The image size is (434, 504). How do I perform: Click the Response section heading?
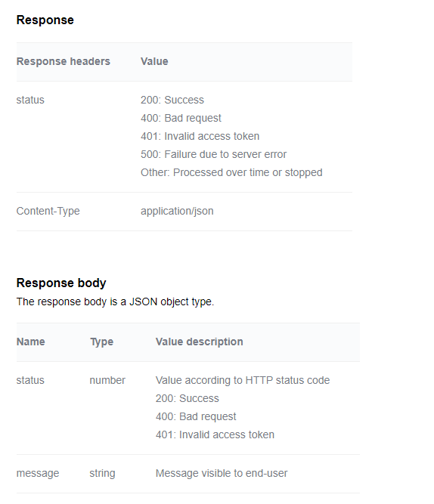45,20
